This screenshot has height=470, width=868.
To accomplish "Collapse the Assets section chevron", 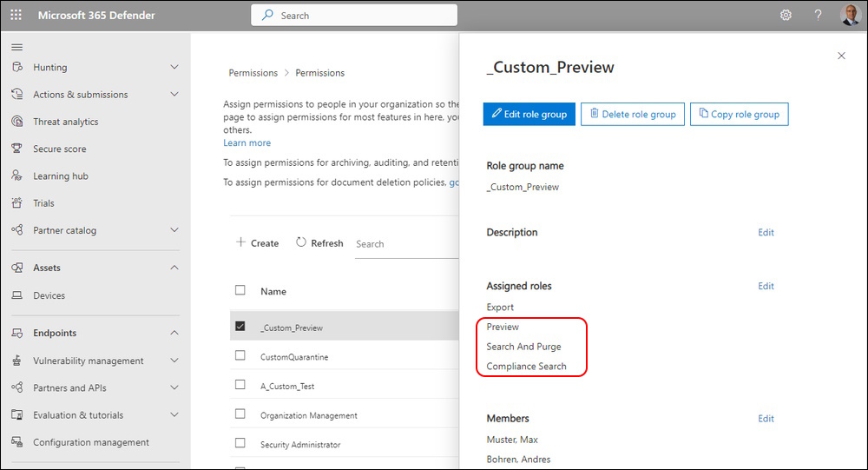I will 174,268.
